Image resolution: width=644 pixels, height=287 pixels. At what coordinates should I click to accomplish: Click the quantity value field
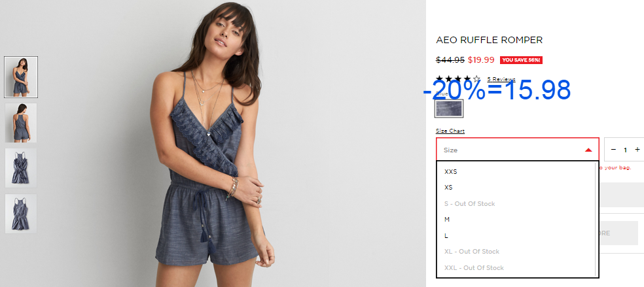(625, 150)
